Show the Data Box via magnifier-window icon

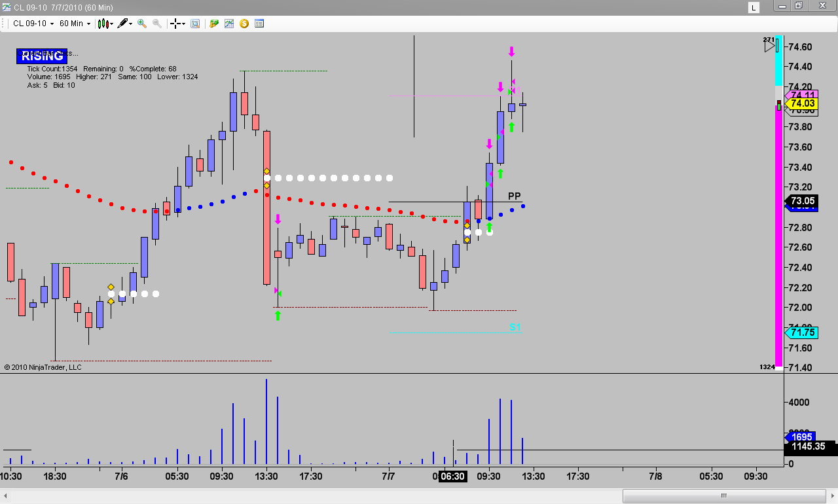pyautogui.click(x=194, y=24)
